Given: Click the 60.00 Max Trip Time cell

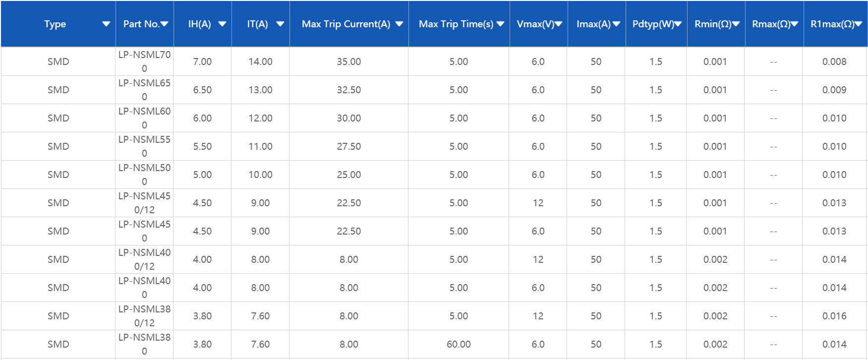Looking at the screenshot, I should point(459,344).
